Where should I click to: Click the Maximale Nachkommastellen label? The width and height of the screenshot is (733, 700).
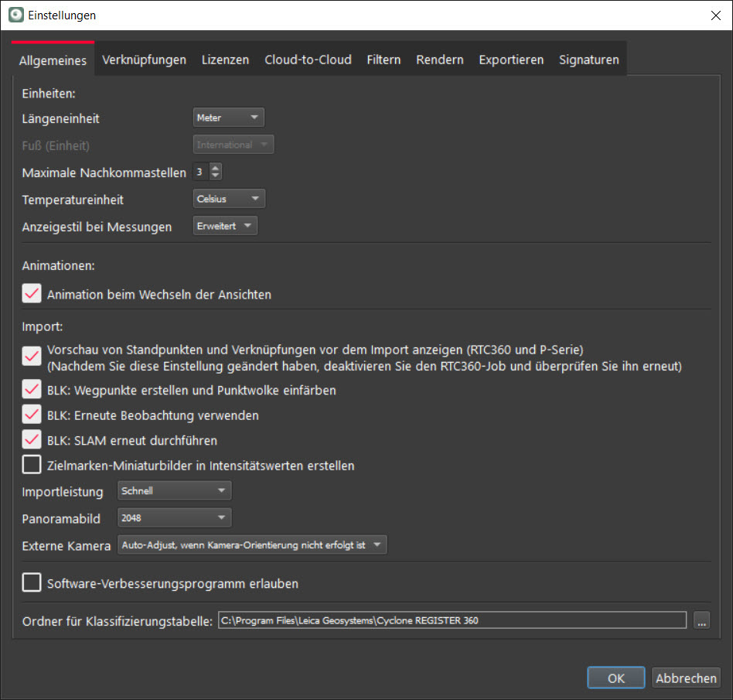click(x=104, y=173)
